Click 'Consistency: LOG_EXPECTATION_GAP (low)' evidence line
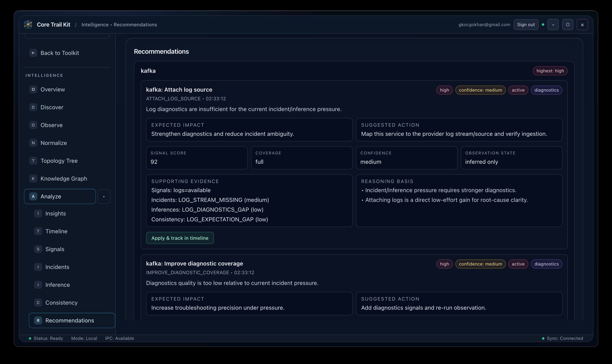 [209, 219]
